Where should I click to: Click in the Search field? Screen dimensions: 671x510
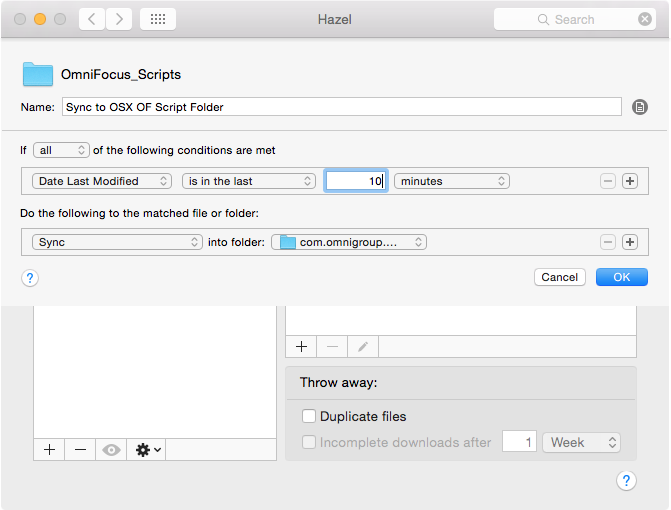click(x=575, y=19)
